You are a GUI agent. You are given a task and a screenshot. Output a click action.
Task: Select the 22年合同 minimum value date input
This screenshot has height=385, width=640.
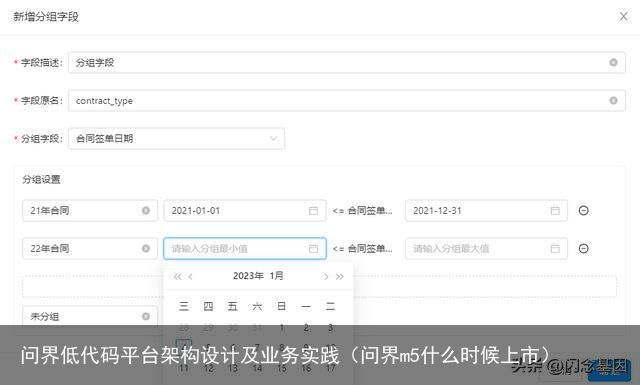pyautogui.click(x=245, y=249)
